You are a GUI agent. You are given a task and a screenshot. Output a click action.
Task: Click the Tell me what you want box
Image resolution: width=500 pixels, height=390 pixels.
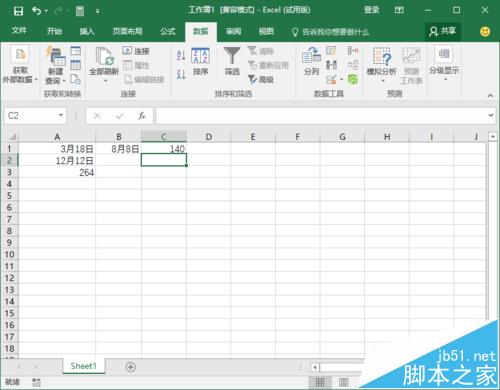pos(331,32)
